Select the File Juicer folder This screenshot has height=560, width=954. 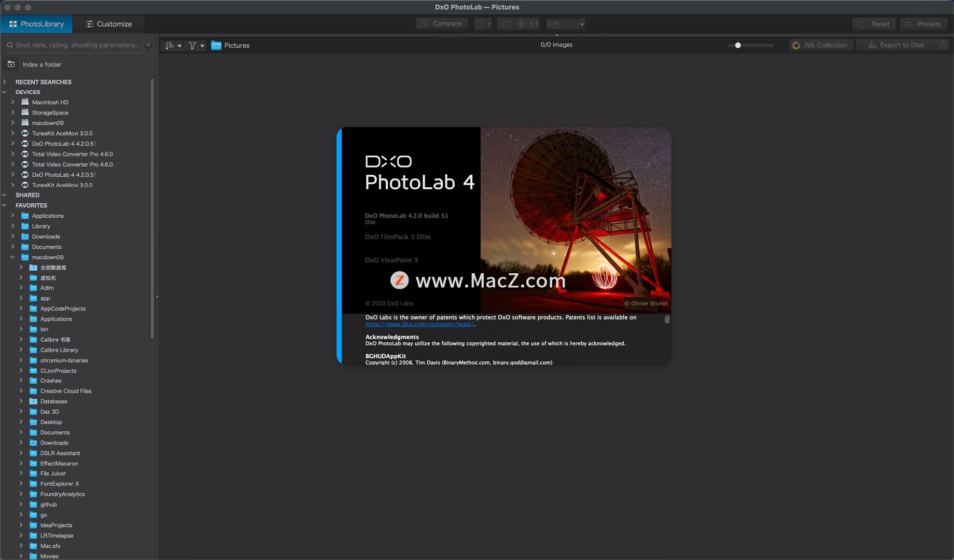[53, 473]
